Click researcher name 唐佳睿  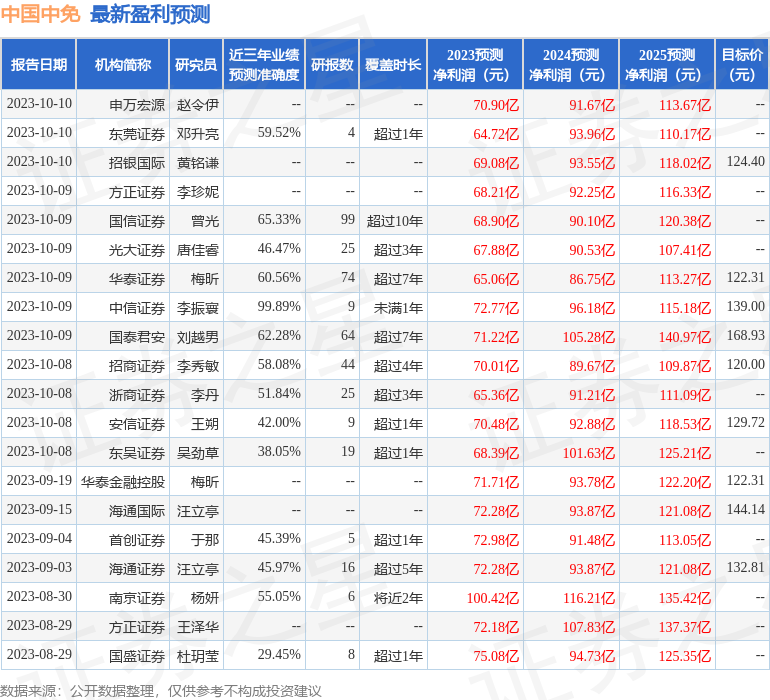point(198,250)
